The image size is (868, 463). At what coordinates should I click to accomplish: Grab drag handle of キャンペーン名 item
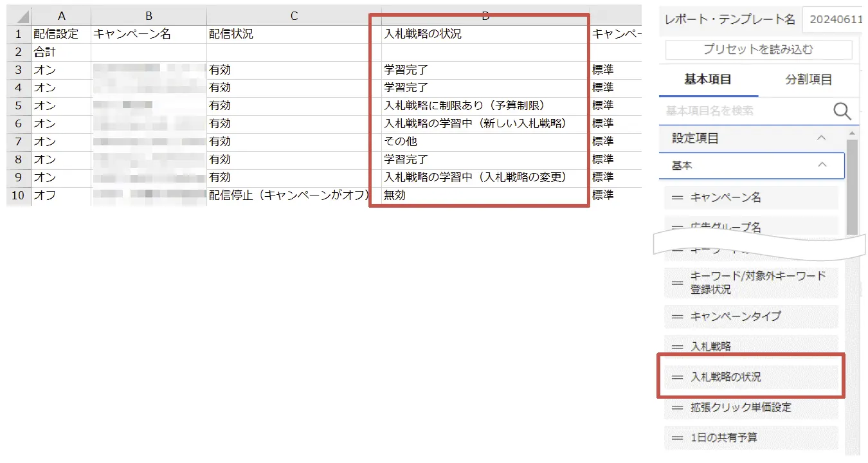click(677, 197)
